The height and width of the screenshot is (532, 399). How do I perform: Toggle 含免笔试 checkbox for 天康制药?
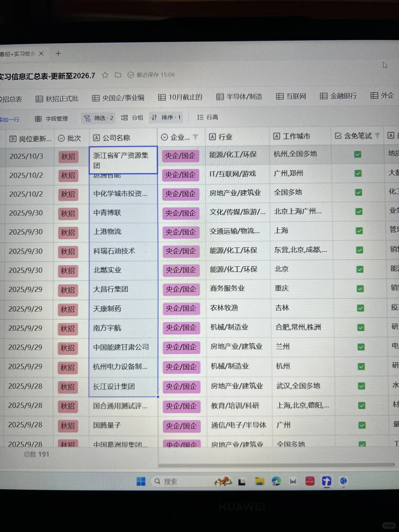pos(361,308)
